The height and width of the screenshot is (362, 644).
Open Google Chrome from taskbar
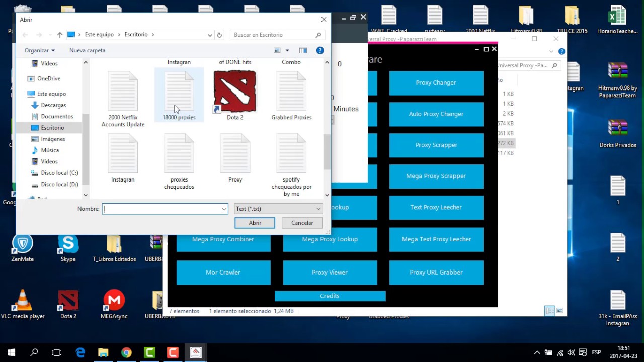(126, 352)
